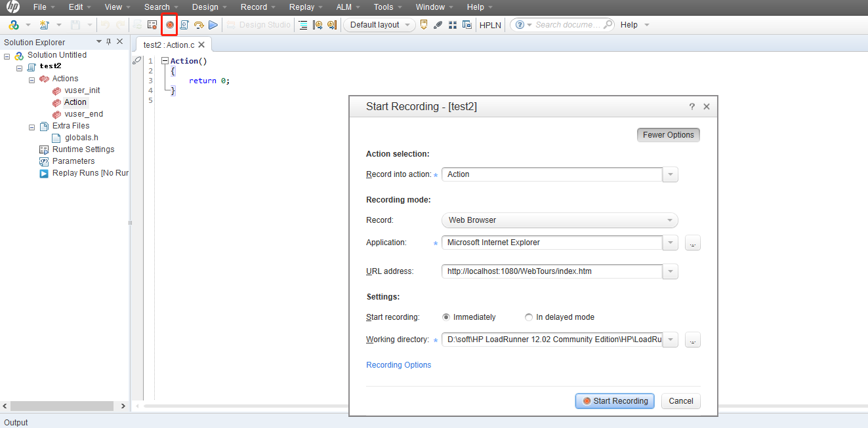Collapse the Solution Untitled tree node
868x428 pixels.
(7, 56)
